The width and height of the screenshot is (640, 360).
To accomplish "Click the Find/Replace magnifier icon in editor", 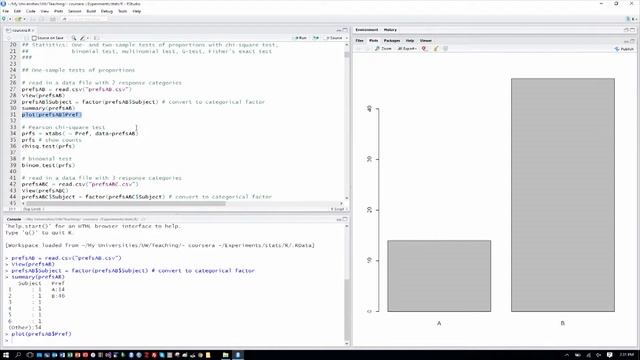I will click(x=74, y=38).
